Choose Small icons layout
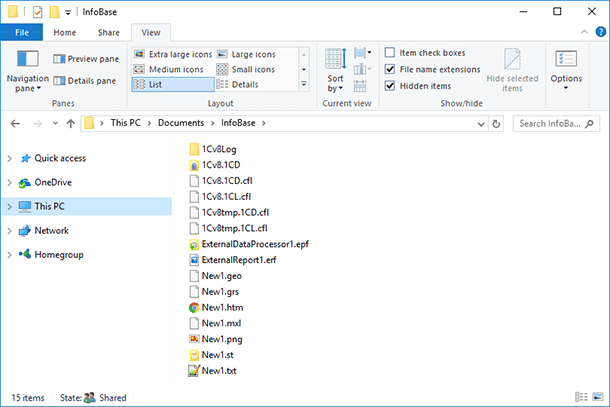Screen dimensions: 610x407 click(x=246, y=69)
